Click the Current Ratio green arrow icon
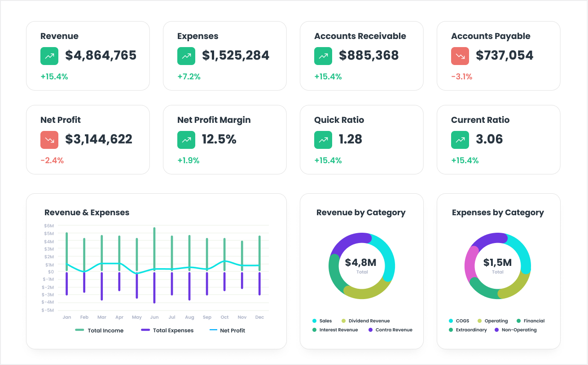This screenshot has width=588, height=365. (x=460, y=139)
